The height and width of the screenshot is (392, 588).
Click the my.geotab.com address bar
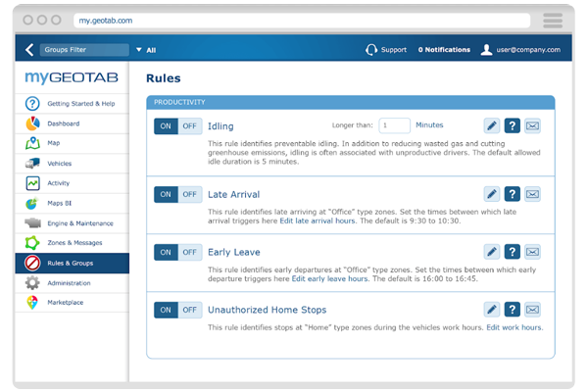tap(302, 21)
